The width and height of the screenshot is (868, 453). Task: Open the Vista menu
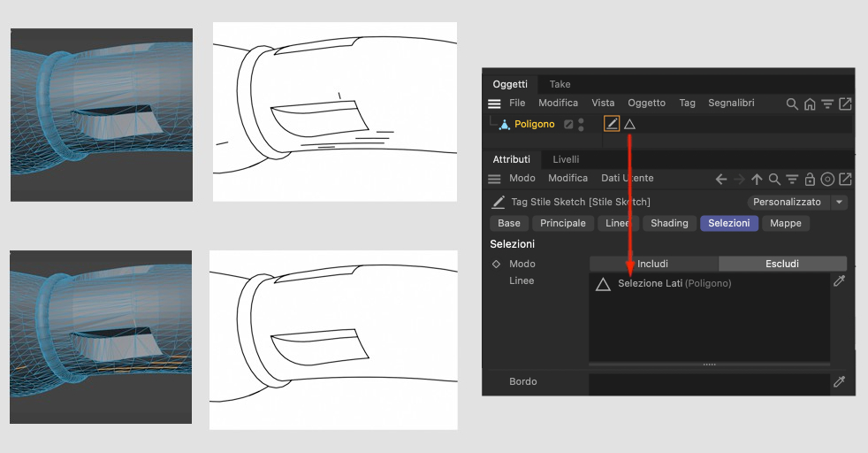[x=603, y=103]
